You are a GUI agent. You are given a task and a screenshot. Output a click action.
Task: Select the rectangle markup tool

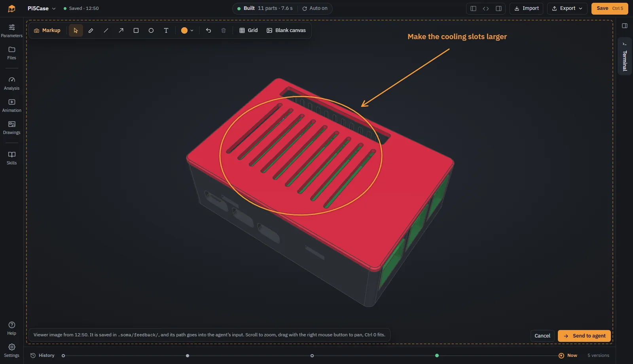(x=136, y=30)
